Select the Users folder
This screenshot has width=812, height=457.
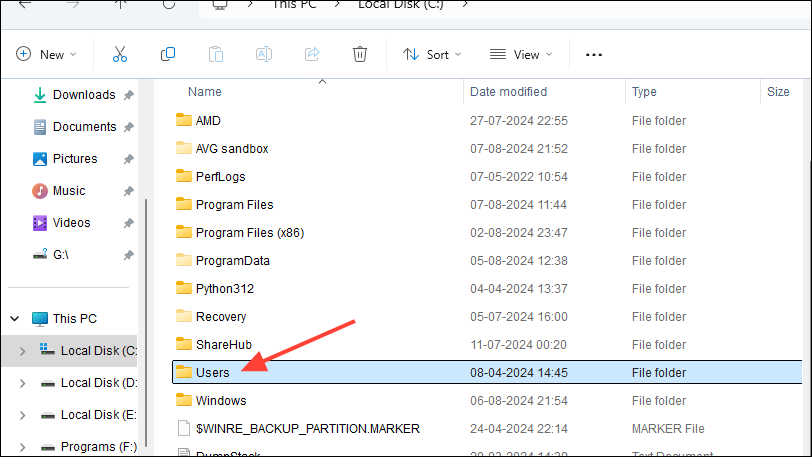(487, 373)
